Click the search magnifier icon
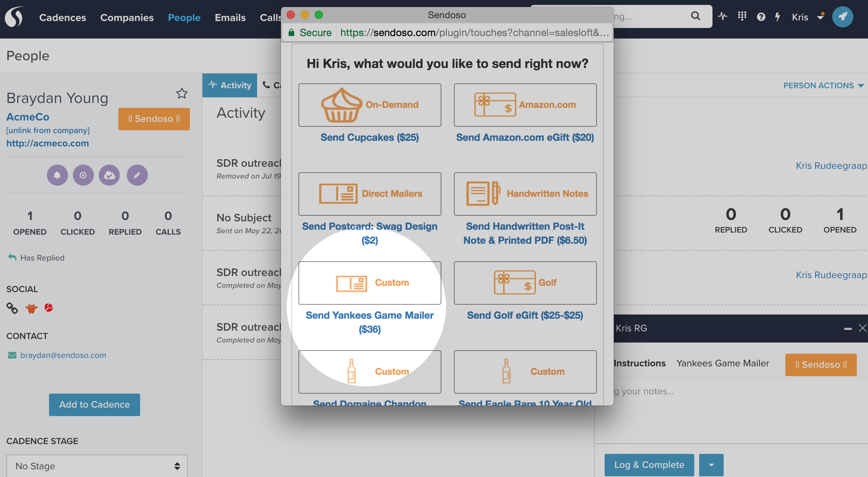 pos(695,16)
